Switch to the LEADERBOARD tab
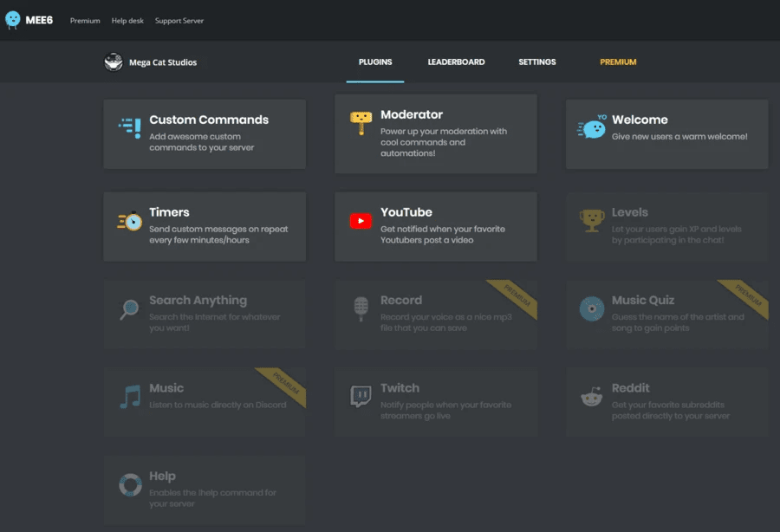The height and width of the screenshot is (532, 780). coord(456,62)
